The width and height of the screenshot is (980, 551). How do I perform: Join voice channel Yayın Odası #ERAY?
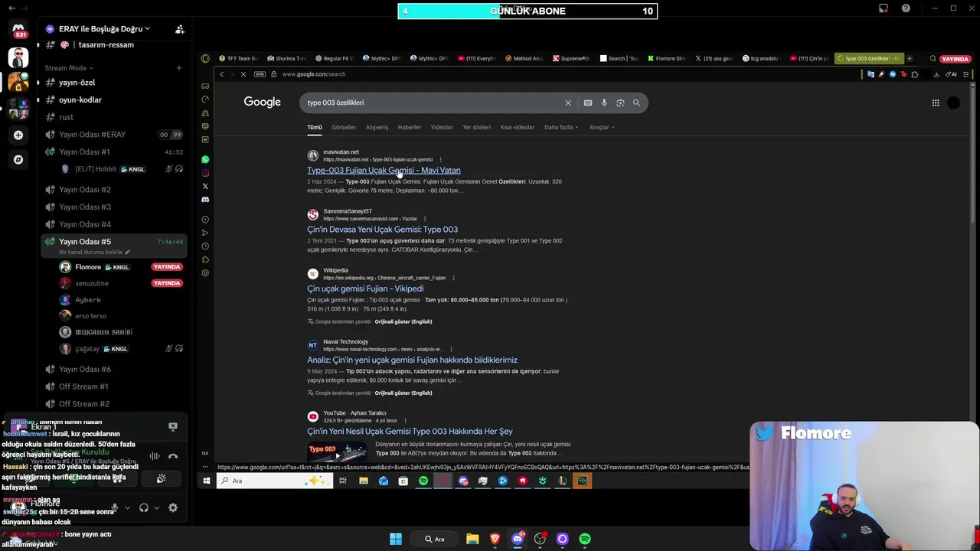point(92,135)
